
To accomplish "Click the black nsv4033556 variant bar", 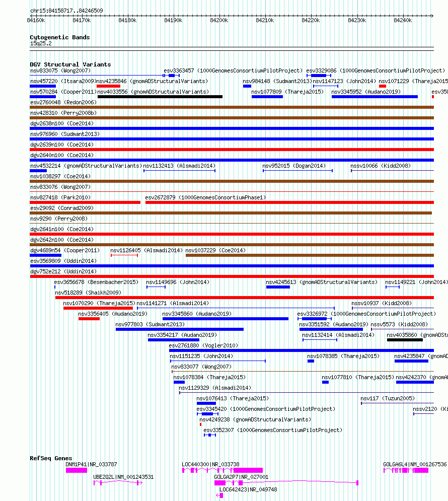I will pos(160,97).
